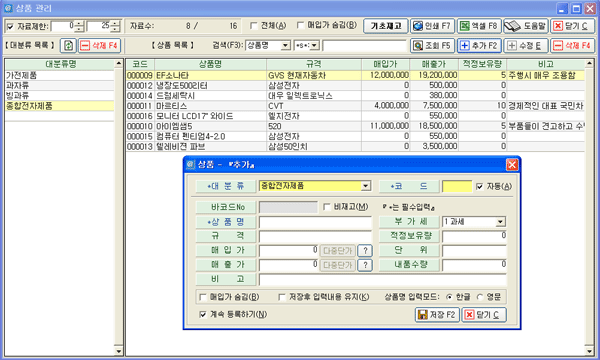Expand the 대분류 dropdown showing 종합전자제품
600x360 pixels.
click(366, 186)
